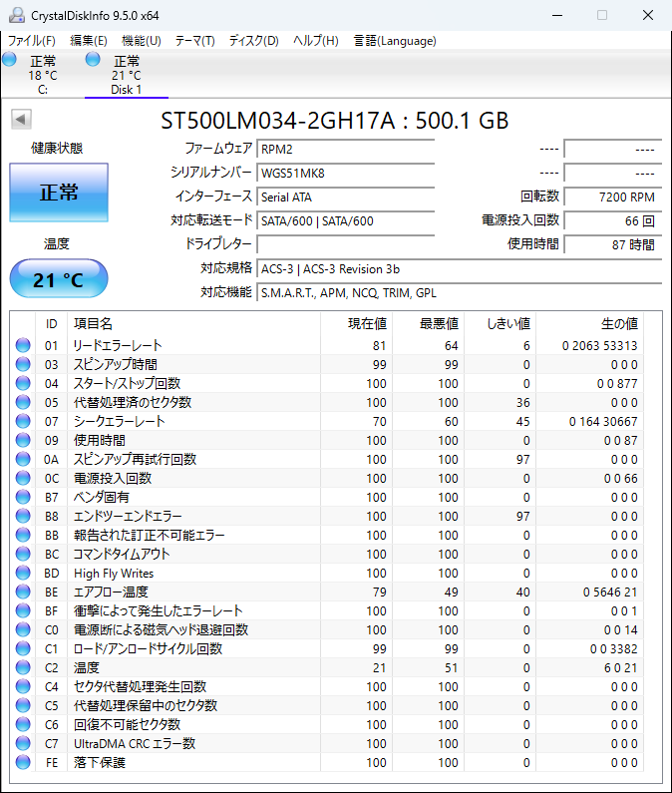Image resolution: width=672 pixels, height=793 pixels.
Task: Click the features field S.M.A.R.T., APM, NCQ, TRIM, GPL
Action: [459, 293]
